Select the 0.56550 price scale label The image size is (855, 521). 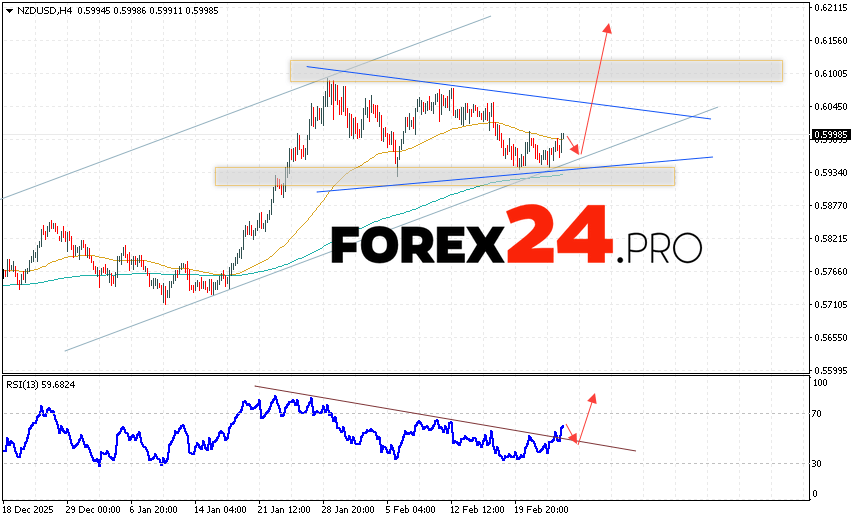click(x=831, y=337)
